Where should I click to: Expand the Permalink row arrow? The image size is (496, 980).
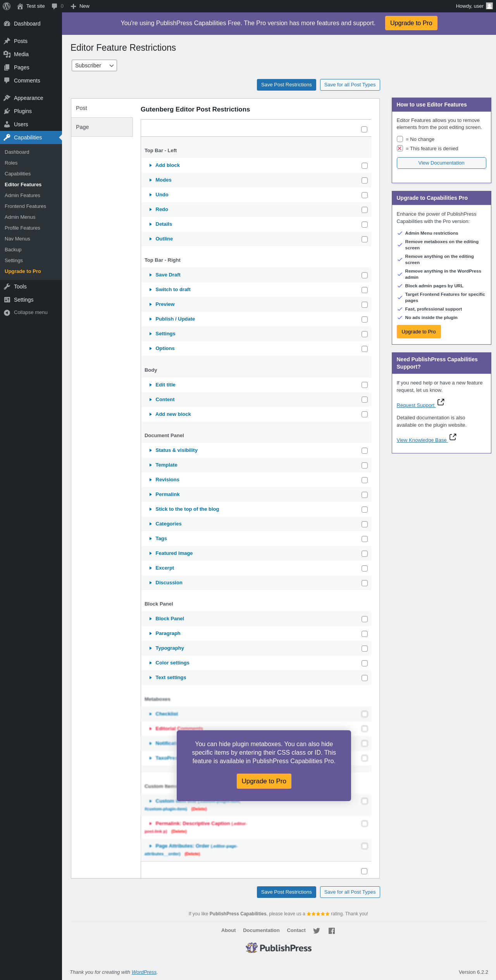[151, 494]
